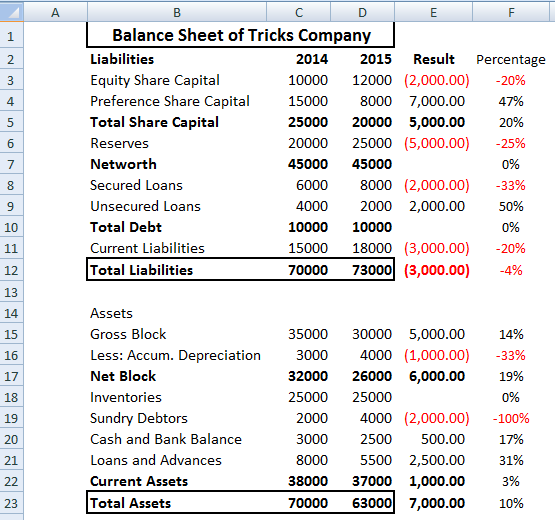Click the Cash and Bank Balance cell
The height and width of the screenshot is (520, 555).
tap(177, 439)
